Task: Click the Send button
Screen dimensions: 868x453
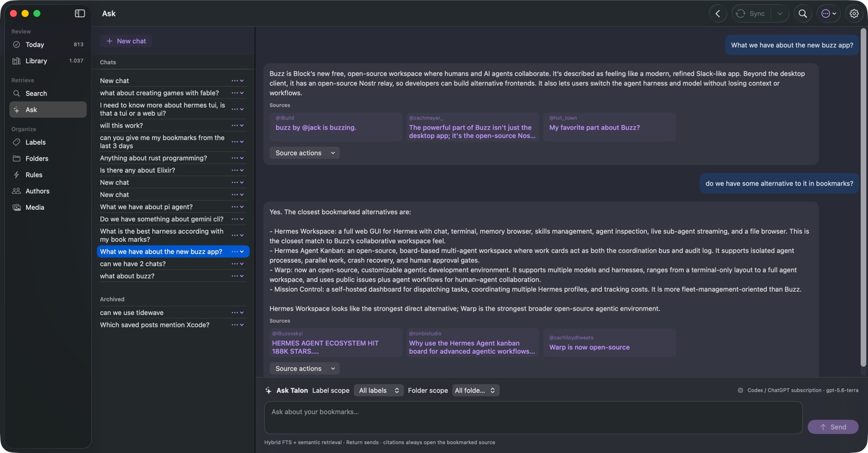Action: pyautogui.click(x=833, y=427)
